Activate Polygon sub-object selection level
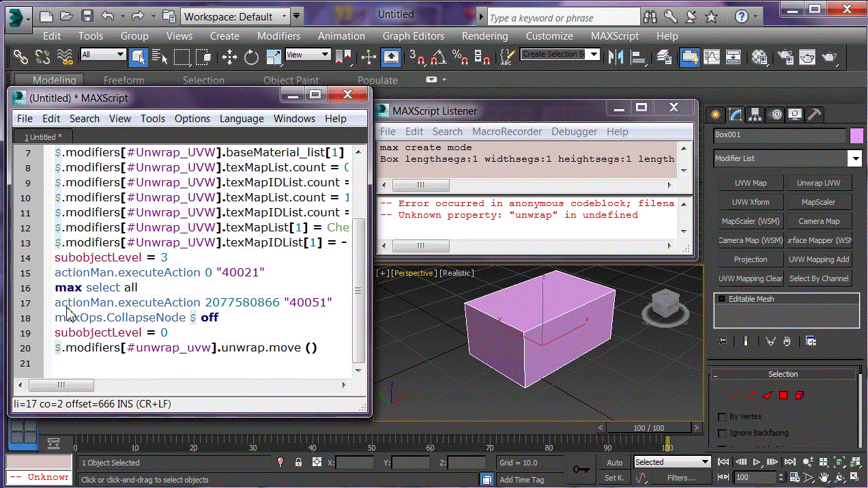The height and width of the screenshot is (488, 868). coord(783,395)
